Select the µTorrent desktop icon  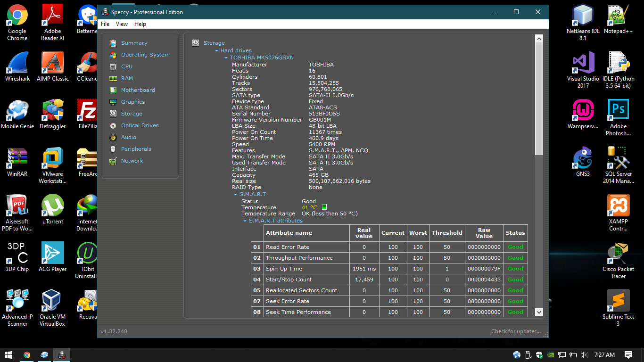pos(53,209)
